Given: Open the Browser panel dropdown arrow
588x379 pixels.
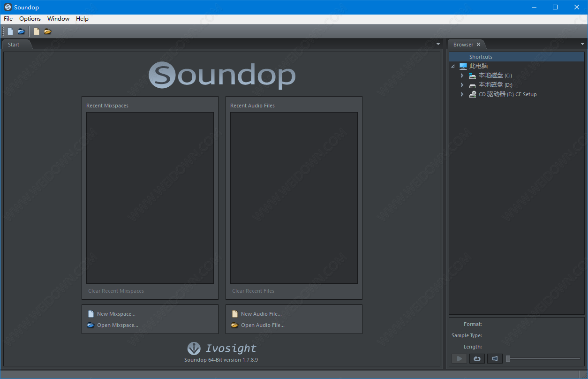Looking at the screenshot, I should pyautogui.click(x=583, y=44).
